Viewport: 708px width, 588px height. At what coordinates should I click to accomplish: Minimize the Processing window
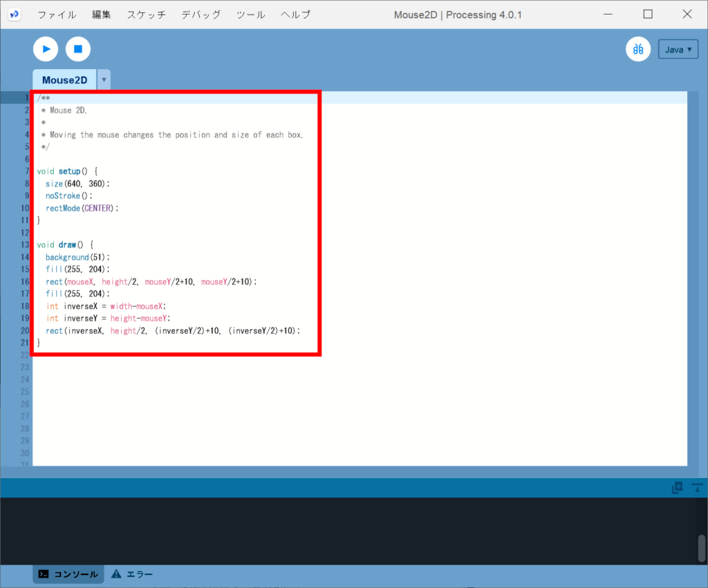pyautogui.click(x=608, y=15)
